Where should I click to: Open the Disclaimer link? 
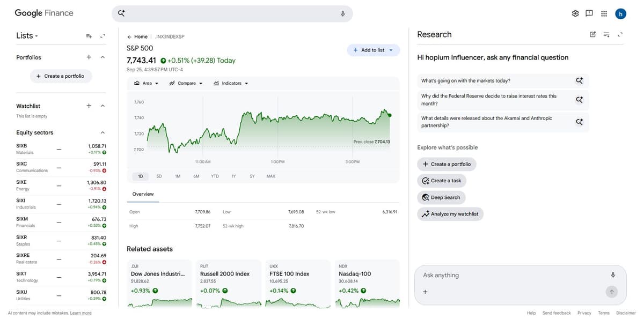(x=626, y=313)
